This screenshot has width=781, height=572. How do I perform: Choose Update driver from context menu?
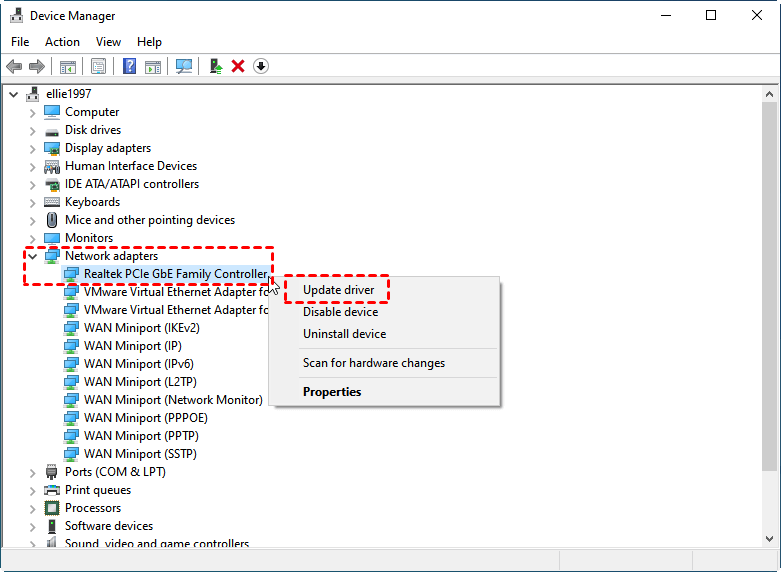pos(339,290)
